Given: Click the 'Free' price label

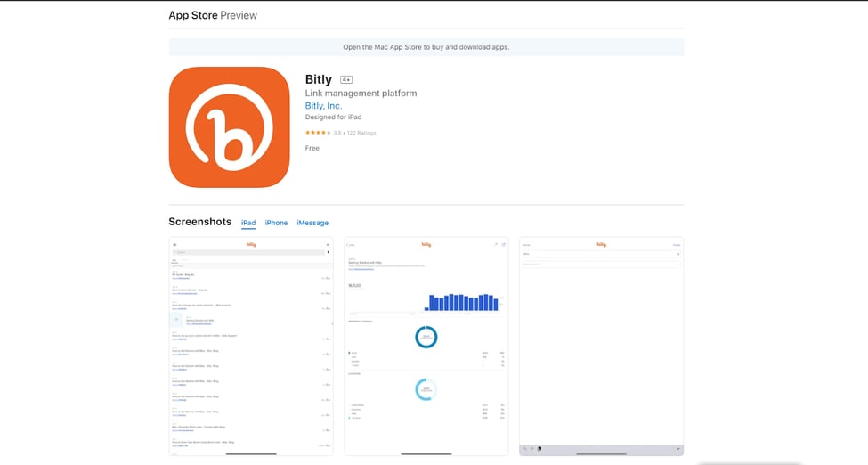Looking at the screenshot, I should [312, 148].
